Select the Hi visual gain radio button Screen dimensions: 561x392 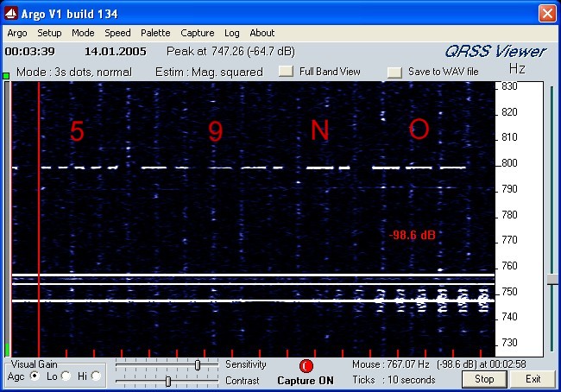tap(96, 376)
